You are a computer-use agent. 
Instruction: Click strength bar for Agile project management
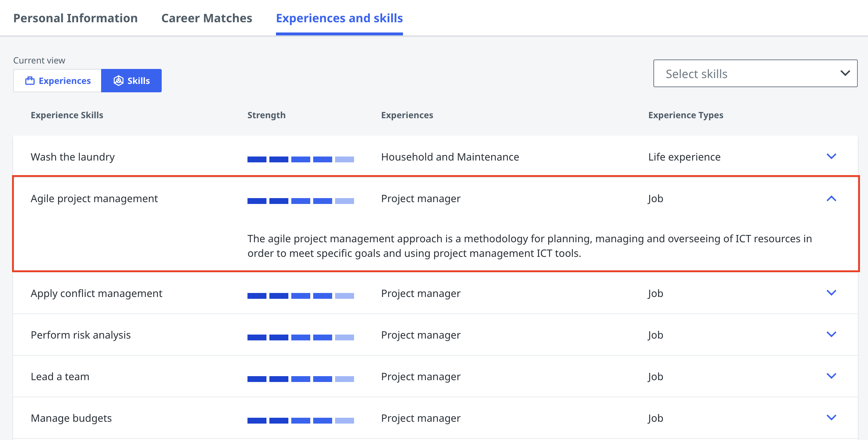(300, 201)
